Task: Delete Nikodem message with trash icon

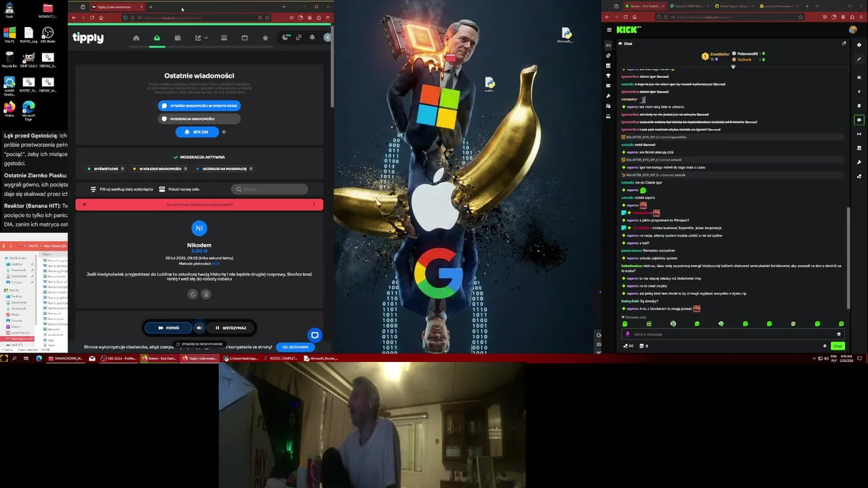Action: 206,294
